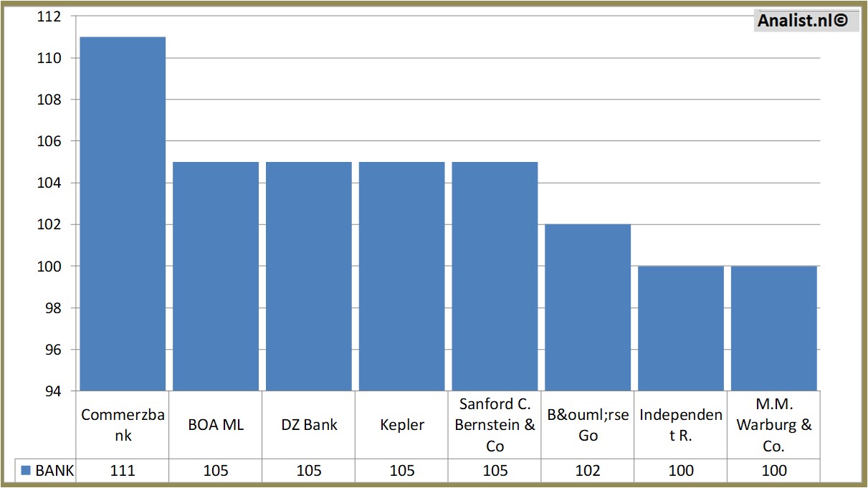Image resolution: width=868 pixels, height=488 pixels.
Task: Select the M.M. Warburg & Co. bar
Action: 774,328
